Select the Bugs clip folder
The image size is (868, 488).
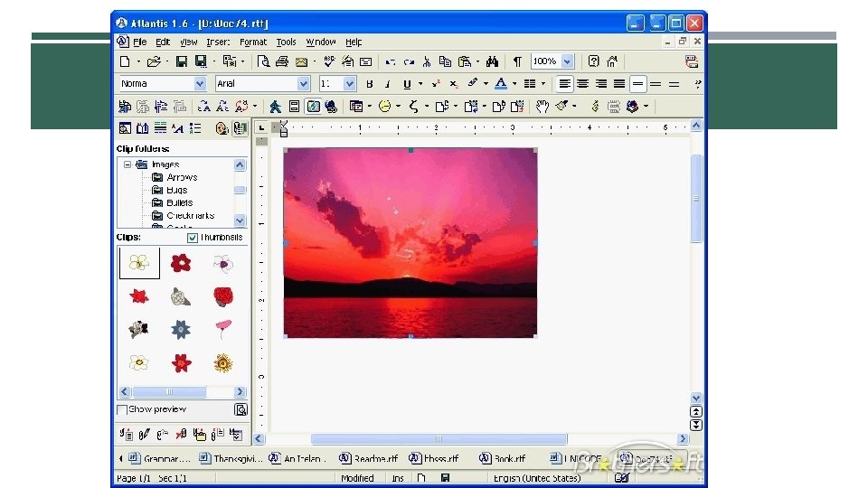tap(176, 190)
